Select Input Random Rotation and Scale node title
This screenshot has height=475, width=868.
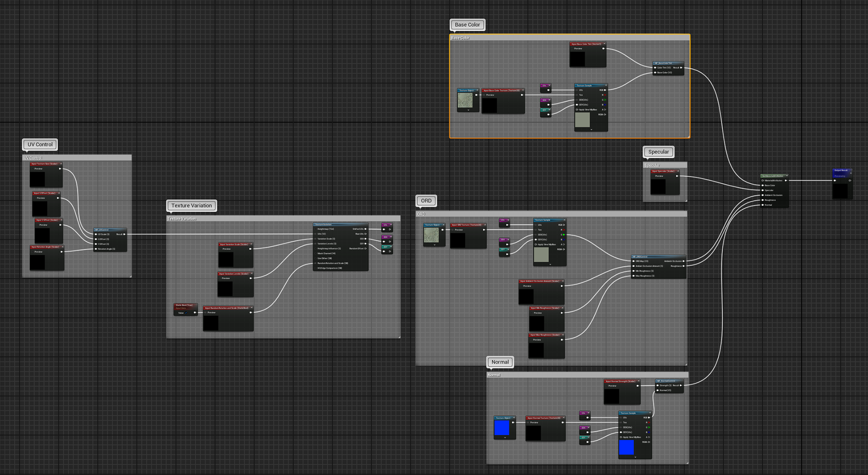point(226,308)
